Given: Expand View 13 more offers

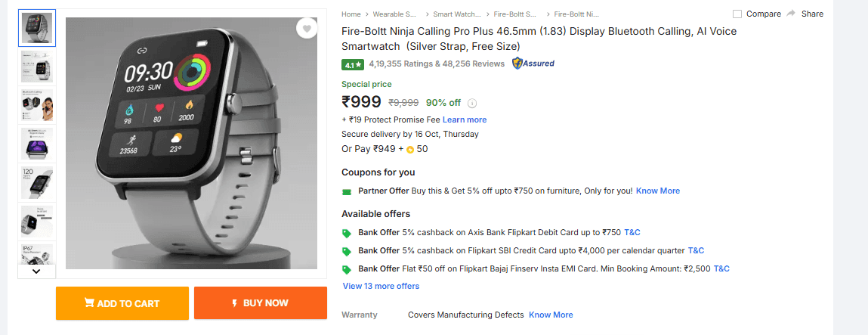Looking at the screenshot, I should point(381,286).
